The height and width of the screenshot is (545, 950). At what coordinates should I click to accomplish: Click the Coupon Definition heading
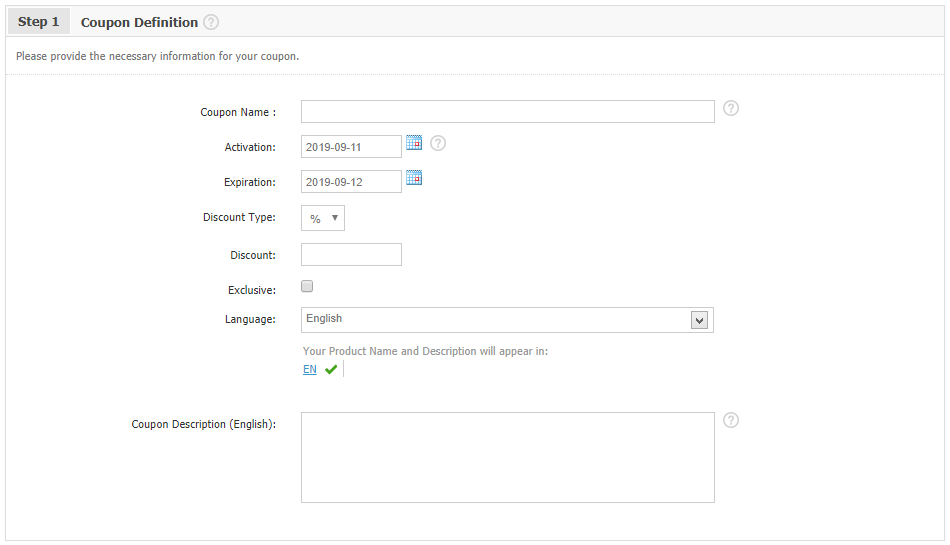coord(139,22)
